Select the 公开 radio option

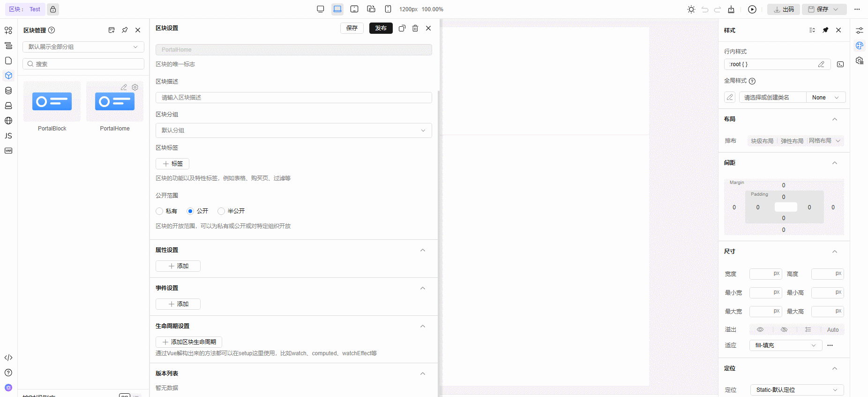coord(190,211)
